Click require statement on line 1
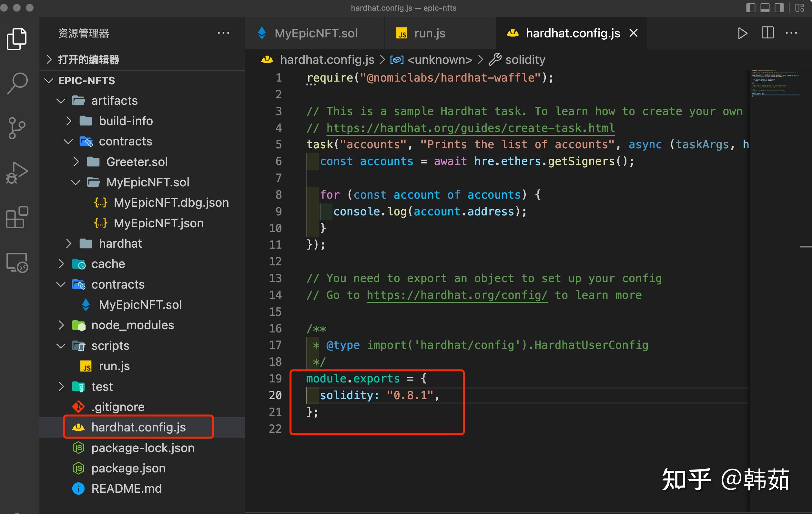The height and width of the screenshot is (514, 812). coord(430,78)
